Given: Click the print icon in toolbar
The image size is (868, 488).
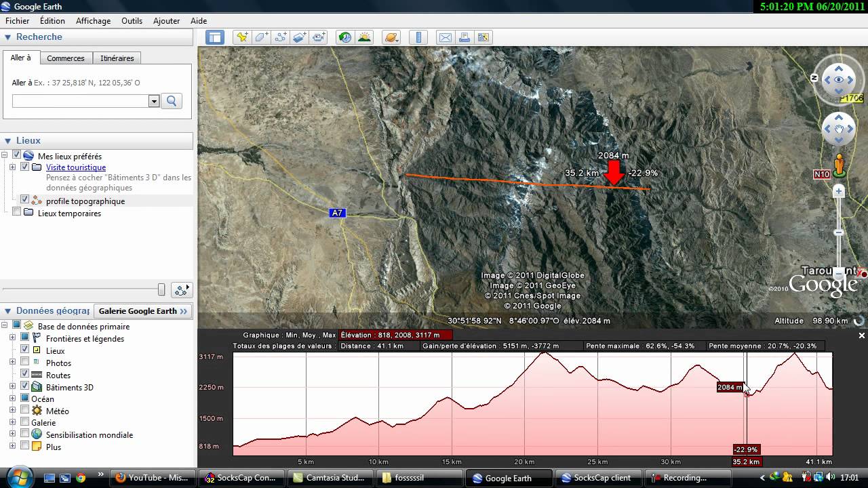Looking at the screenshot, I should [465, 37].
